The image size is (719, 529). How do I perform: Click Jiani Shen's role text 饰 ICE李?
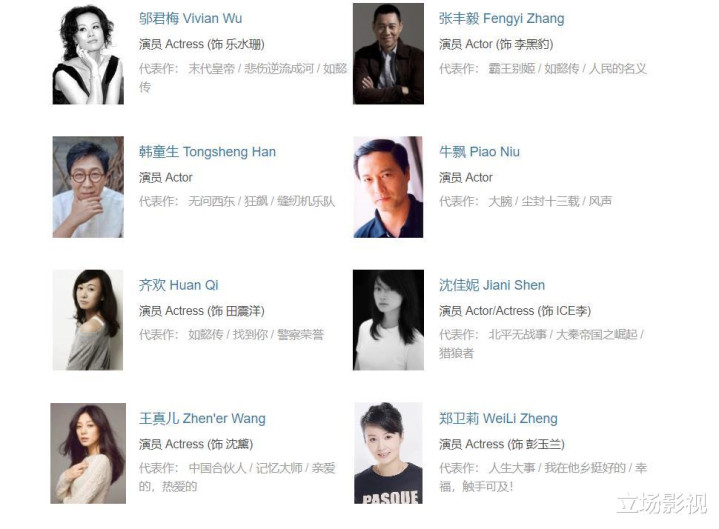click(564, 311)
